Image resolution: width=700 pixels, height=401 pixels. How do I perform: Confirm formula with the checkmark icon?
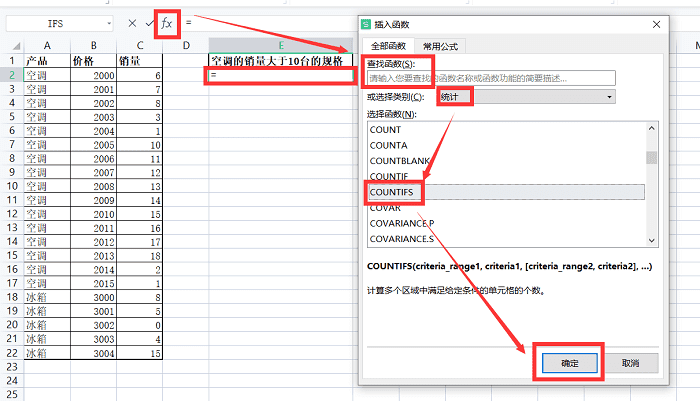[x=150, y=23]
